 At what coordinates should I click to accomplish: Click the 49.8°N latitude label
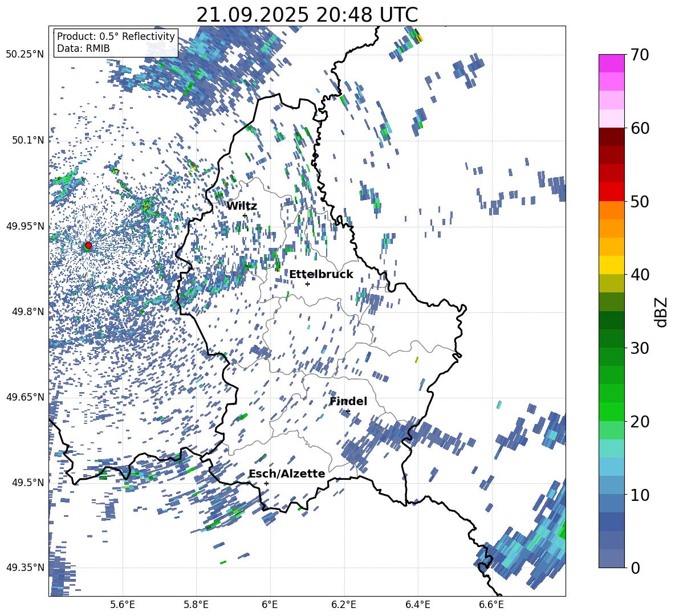[27, 312]
